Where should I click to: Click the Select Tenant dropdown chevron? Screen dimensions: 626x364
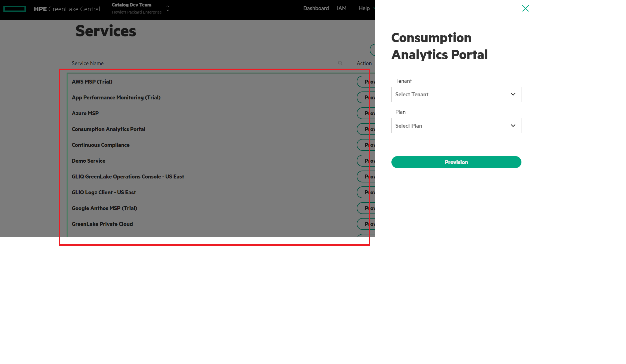click(x=513, y=94)
